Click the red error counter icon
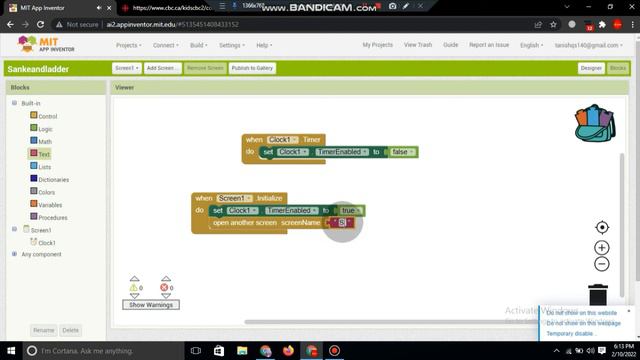The height and width of the screenshot is (360, 640). (x=164, y=287)
